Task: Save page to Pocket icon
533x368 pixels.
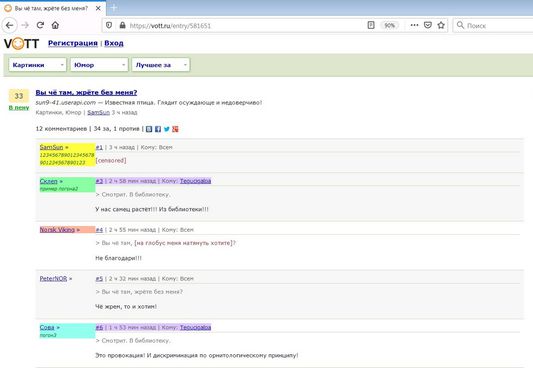Action: click(x=428, y=25)
